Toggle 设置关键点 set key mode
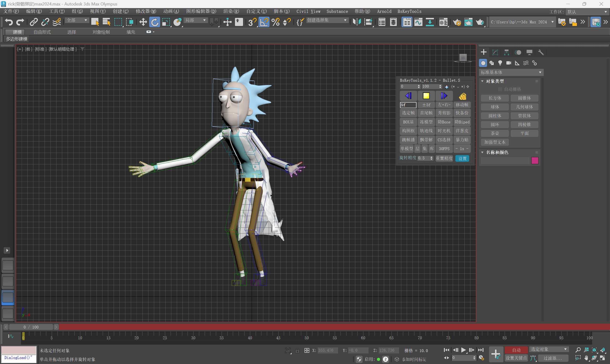The width and height of the screenshot is (610, 364). click(516, 358)
